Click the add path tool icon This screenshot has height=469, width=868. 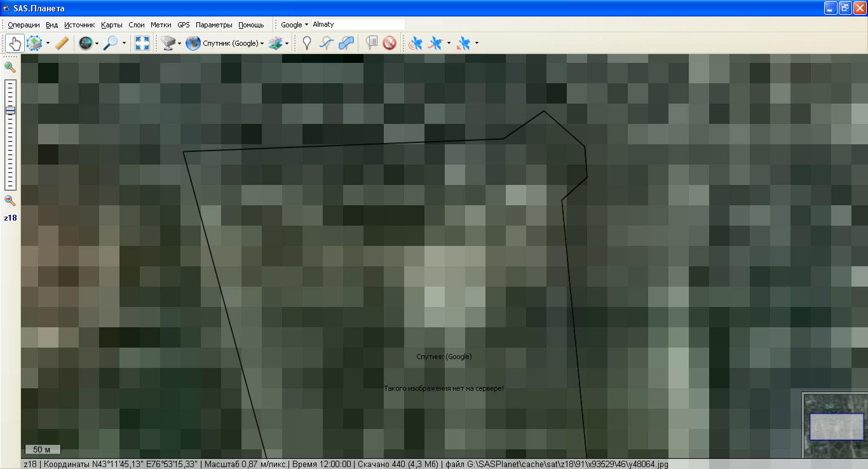coord(327,43)
